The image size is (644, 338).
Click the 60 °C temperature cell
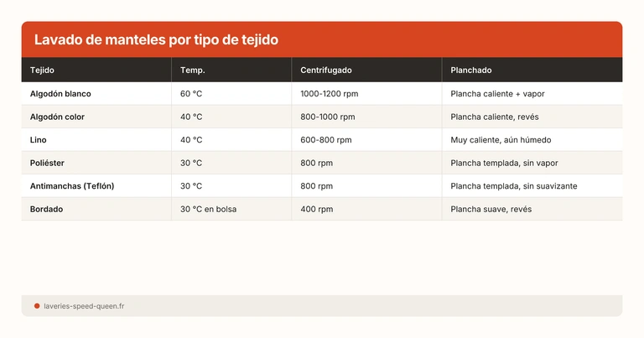point(191,93)
